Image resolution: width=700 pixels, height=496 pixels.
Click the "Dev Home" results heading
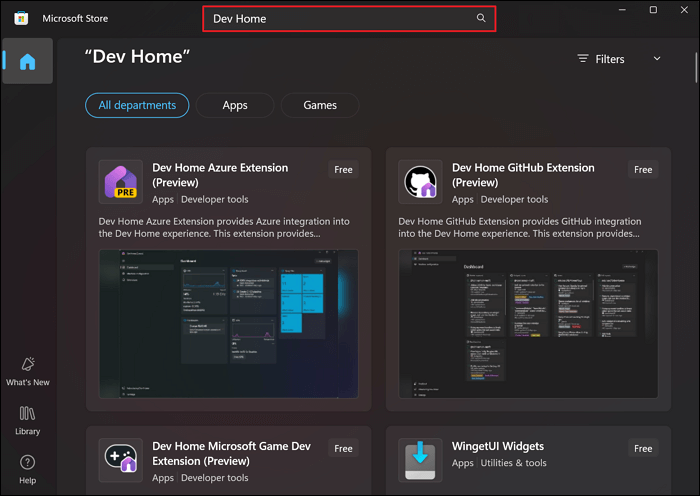point(138,57)
